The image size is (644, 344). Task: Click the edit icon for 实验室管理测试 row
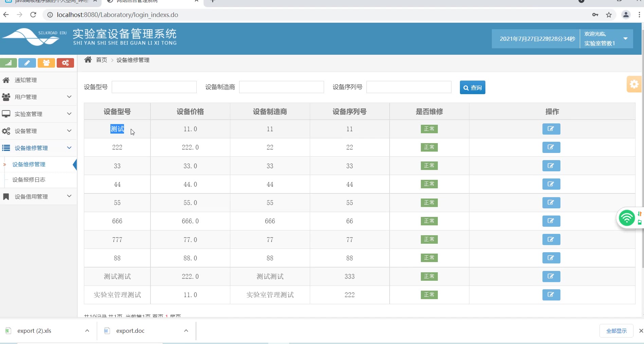pyautogui.click(x=551, y=295)
